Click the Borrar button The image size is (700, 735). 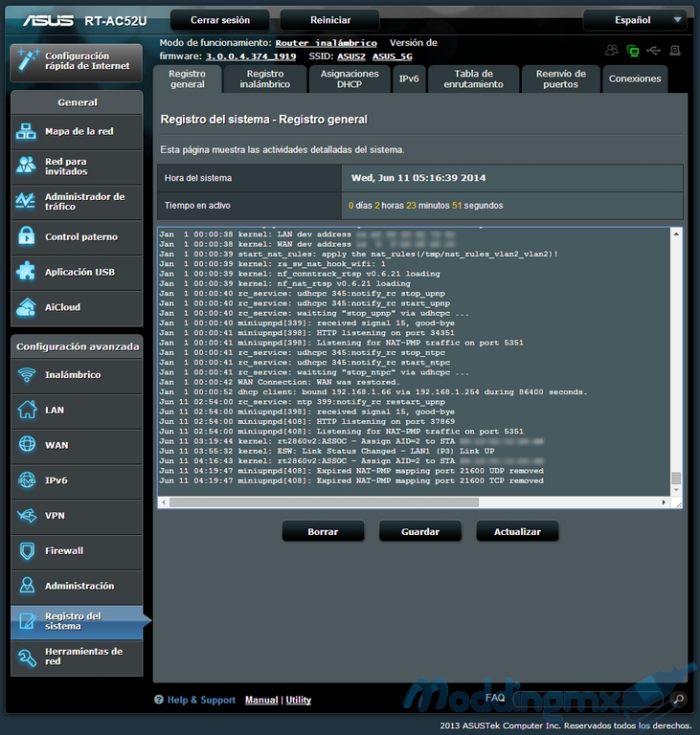(323, 531)
